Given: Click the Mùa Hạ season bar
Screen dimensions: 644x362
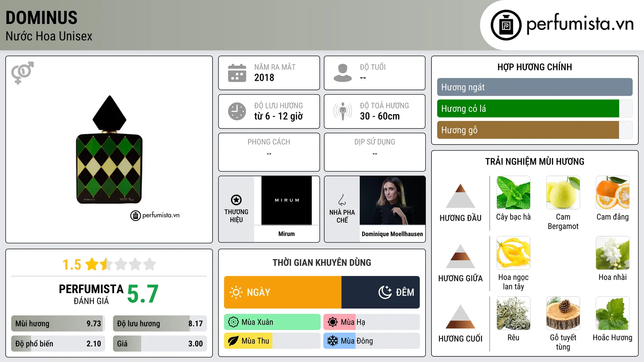Looking at the screenshot, I should point(372,322).
